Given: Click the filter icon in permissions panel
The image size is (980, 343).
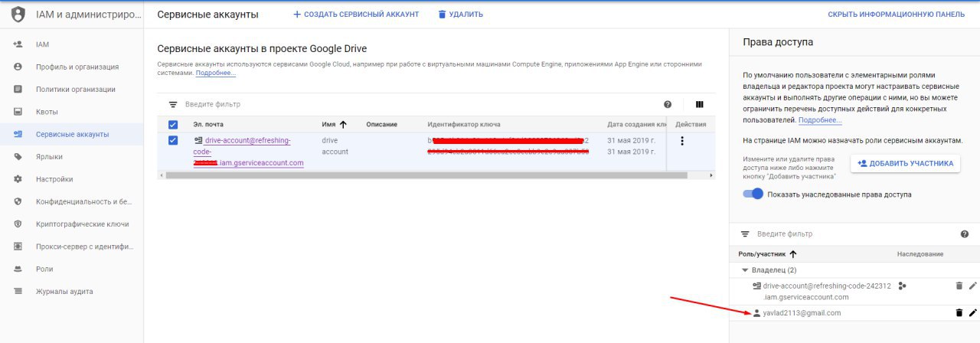Looking at the screenshot, I should pyautogui.click(x=744, y=234).
